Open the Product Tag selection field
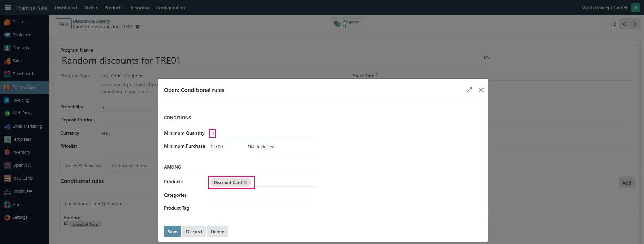 coord(264,208)
